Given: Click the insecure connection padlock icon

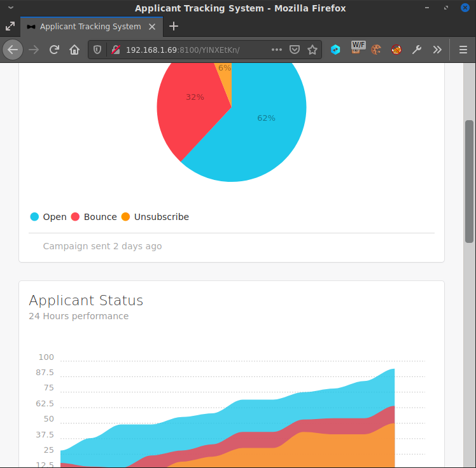Looking at the screenshot, I should [115, 50].
